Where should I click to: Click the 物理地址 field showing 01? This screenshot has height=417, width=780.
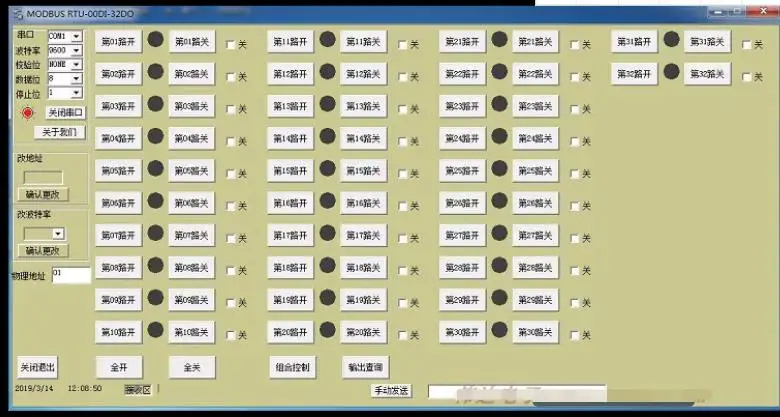71,275
